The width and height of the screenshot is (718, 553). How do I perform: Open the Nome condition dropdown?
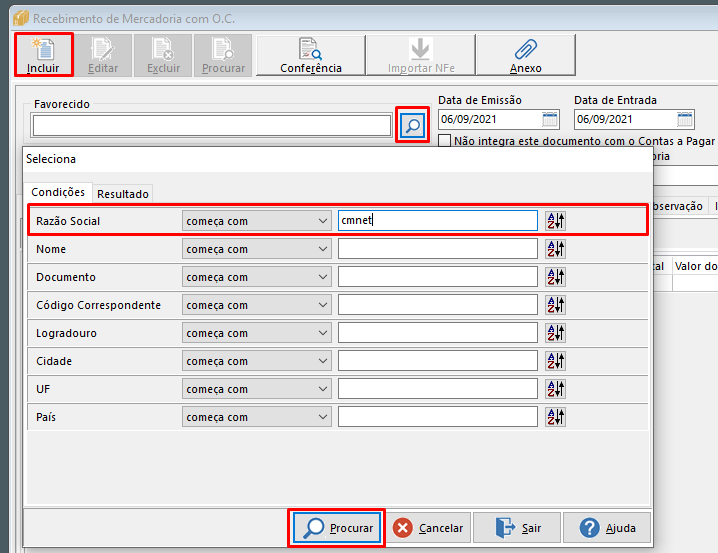pos(257,249)
